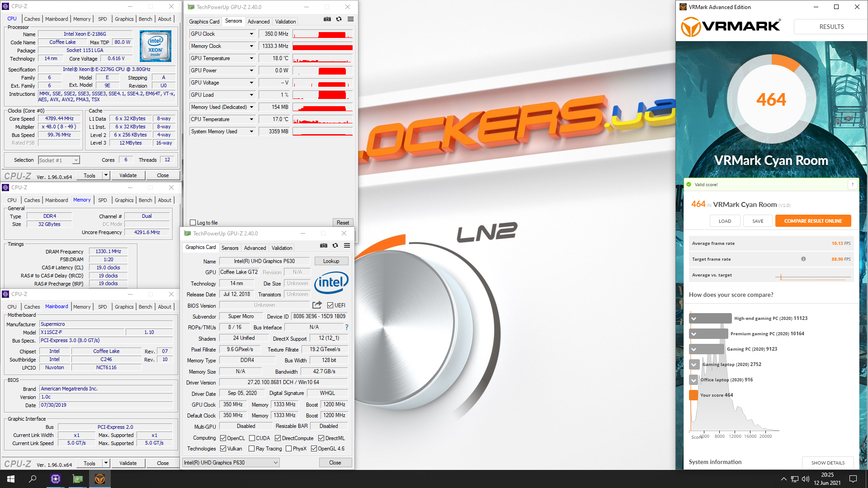
Task: Expand the High-end gaming PC comparison
Action: tap(693, 319)
